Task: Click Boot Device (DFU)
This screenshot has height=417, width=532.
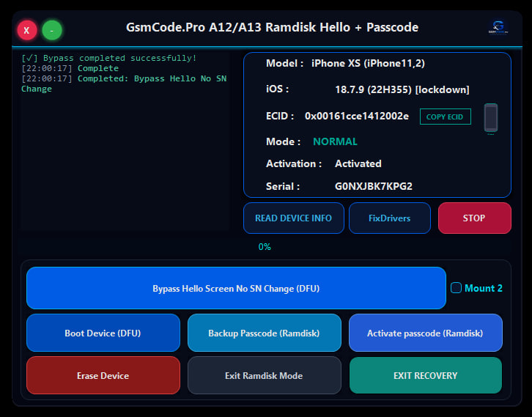Action: 103,333
